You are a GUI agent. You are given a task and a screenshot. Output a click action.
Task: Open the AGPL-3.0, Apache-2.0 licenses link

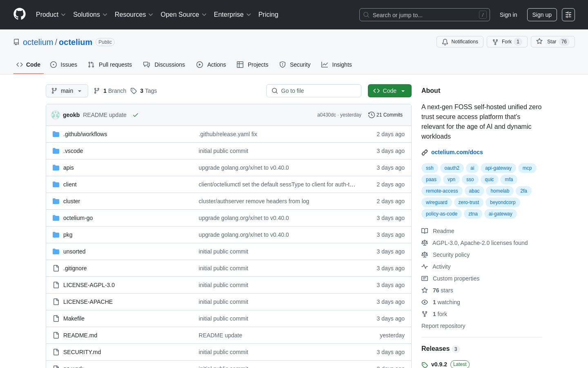pyautogui.click(x=480, y=243)
